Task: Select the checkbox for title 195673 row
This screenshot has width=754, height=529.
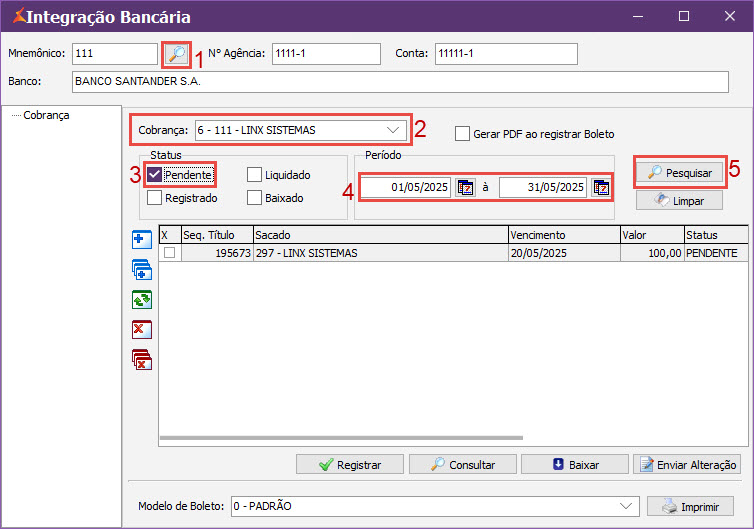Action: [x=169, y=252]
